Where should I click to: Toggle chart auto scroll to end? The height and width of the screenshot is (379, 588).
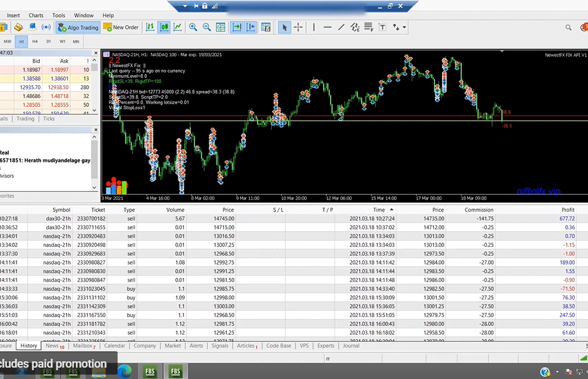tap(236, 27)
